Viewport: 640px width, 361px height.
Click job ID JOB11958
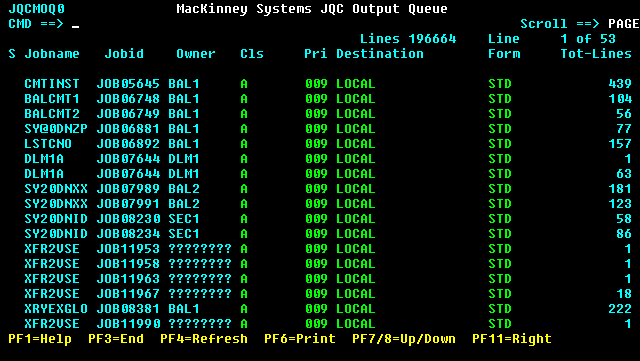[x=128, y=264]
